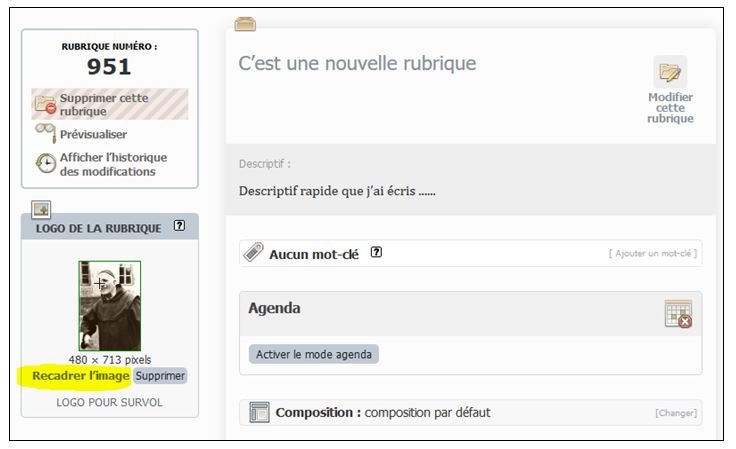Click the mot-clé tag icon
The image size is (736, 449).
(x=253, y=252)
